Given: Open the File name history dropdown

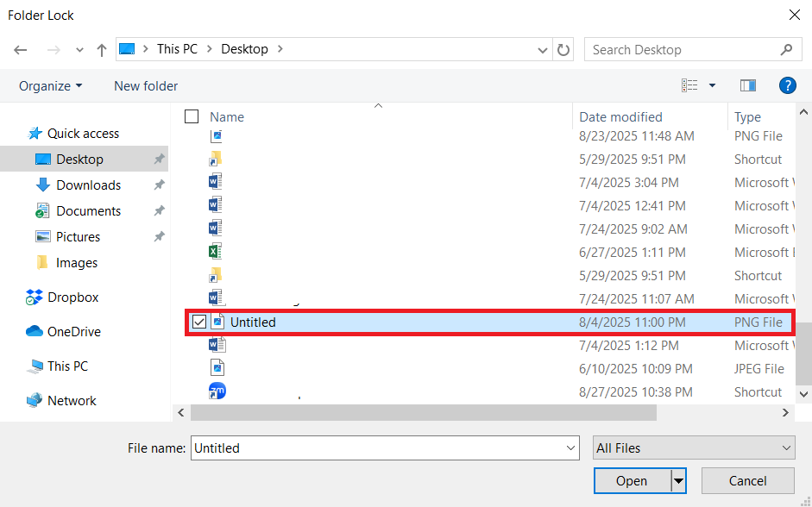Looking at the screenshot, I should pyautogui.click(x=570, y=448).
